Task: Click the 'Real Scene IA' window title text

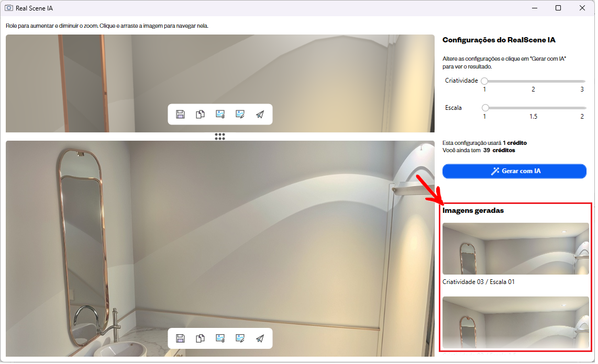Action: tap(35, 8)
